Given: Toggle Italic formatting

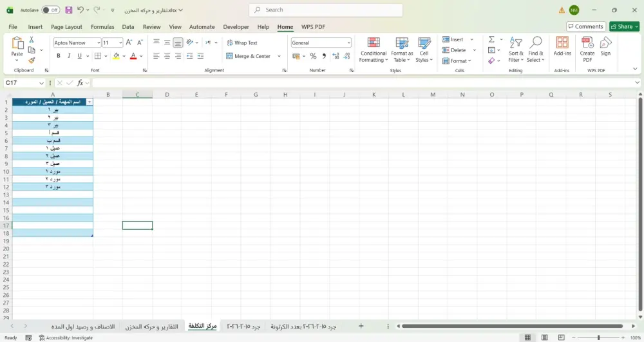Looking at the screenshot, I should (69, 56).
